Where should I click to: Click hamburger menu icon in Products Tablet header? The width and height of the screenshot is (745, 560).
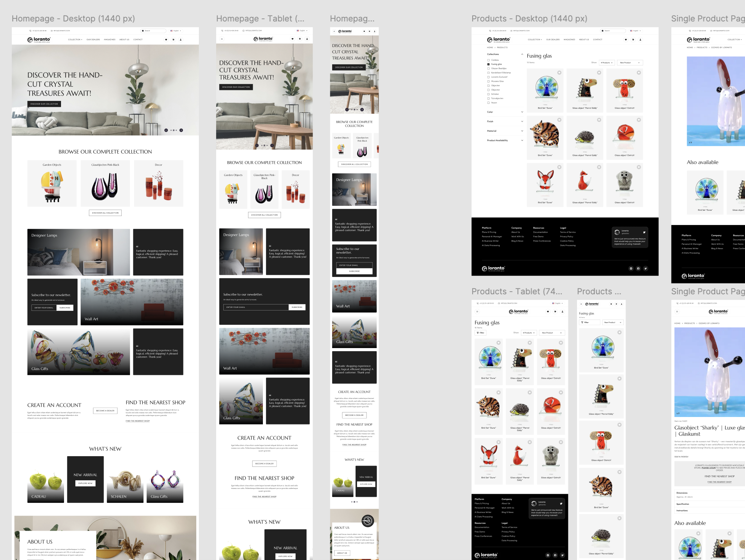click(477, 312)
